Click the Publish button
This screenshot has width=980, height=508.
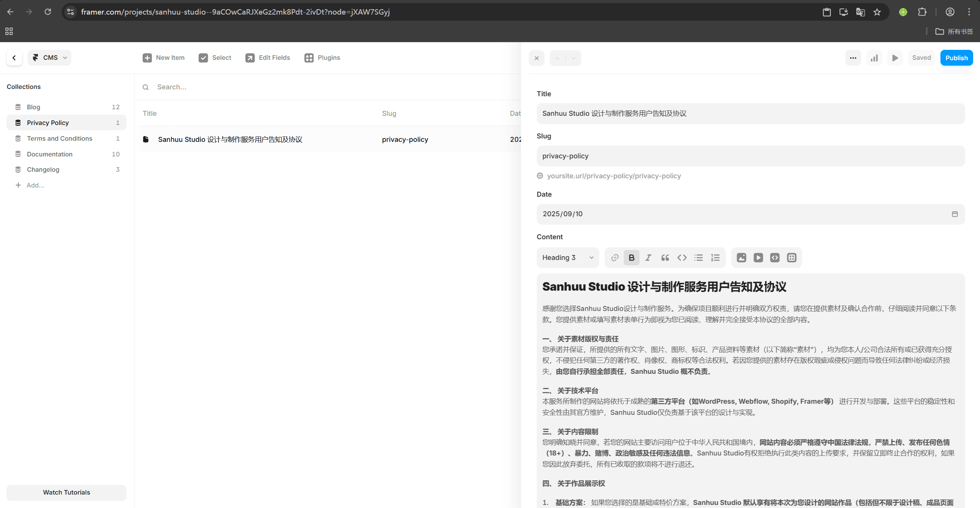[956, 58]
